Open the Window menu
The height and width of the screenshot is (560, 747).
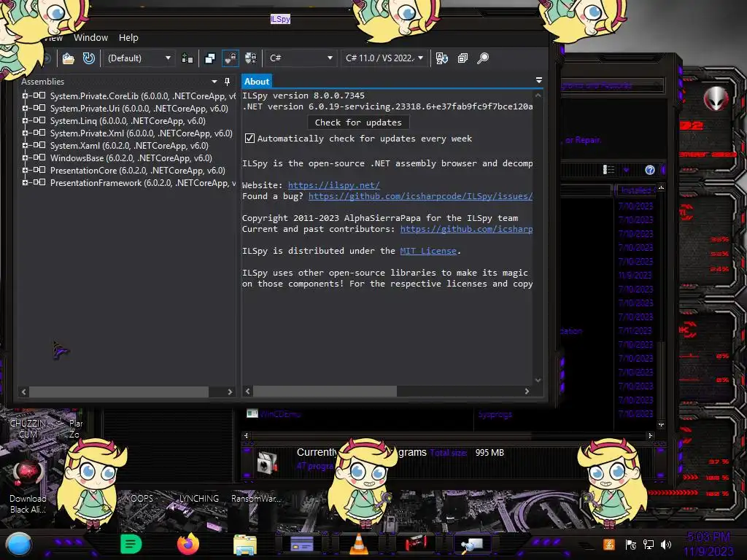click(90, 38)
